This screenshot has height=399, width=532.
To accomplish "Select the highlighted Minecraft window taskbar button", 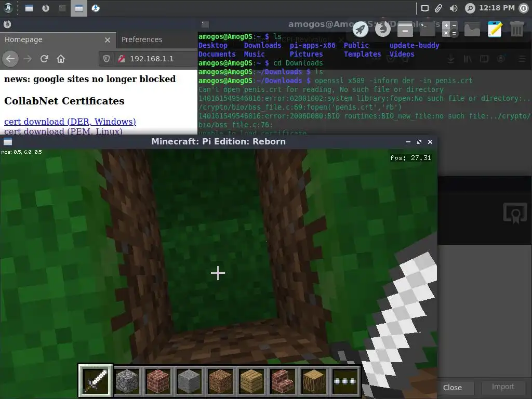I will (x=79, y=8).
